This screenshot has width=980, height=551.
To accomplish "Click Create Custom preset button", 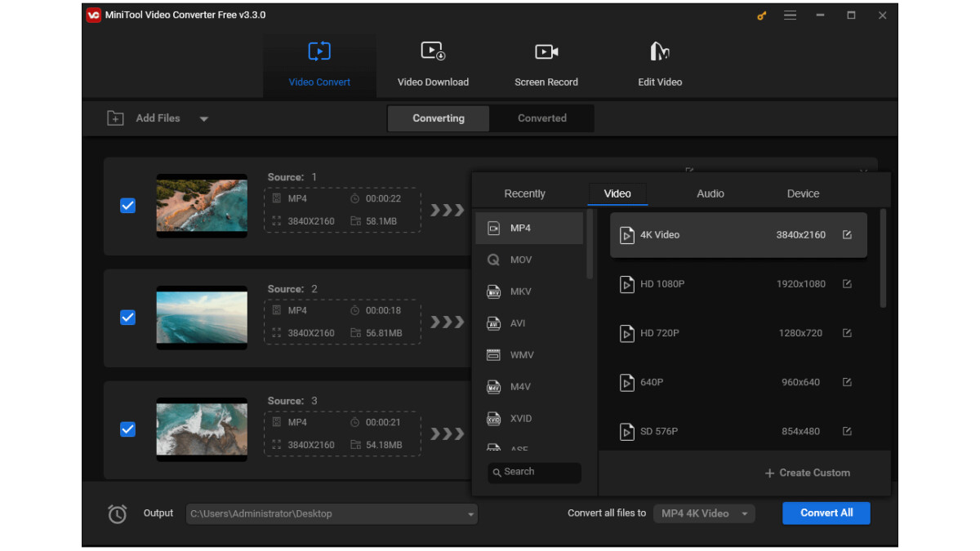I will pos(807,473).
